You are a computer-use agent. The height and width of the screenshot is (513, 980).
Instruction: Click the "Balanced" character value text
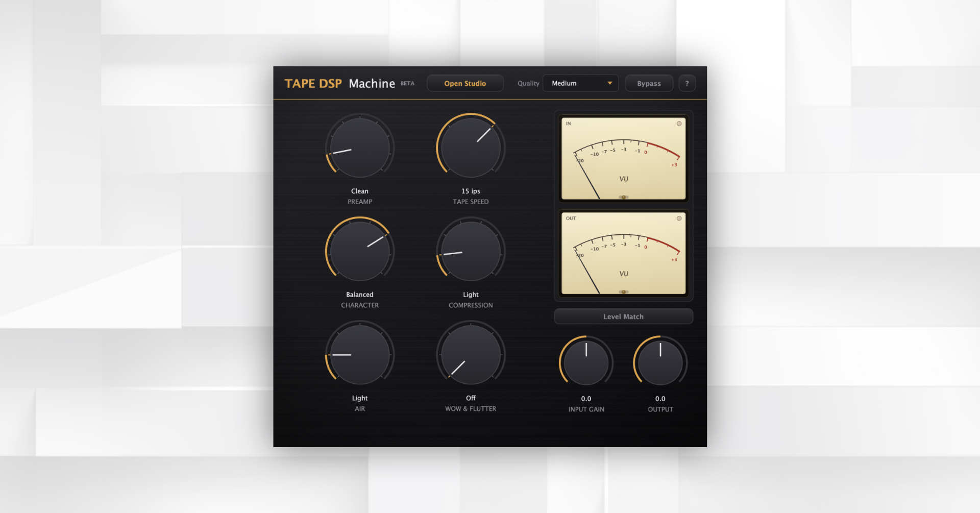point(360,295)
